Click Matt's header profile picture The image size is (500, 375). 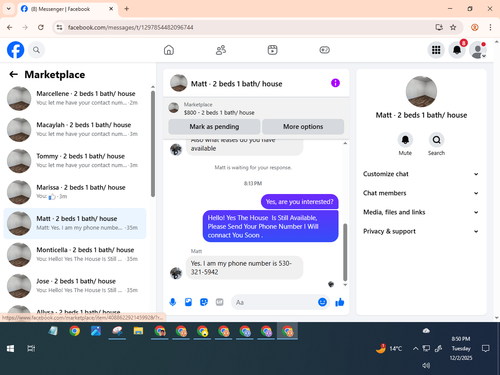click(179, 83)
